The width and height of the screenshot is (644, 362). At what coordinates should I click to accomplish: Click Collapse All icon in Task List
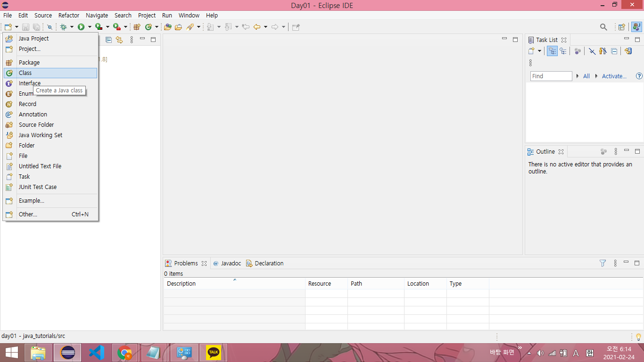point(614,51)
